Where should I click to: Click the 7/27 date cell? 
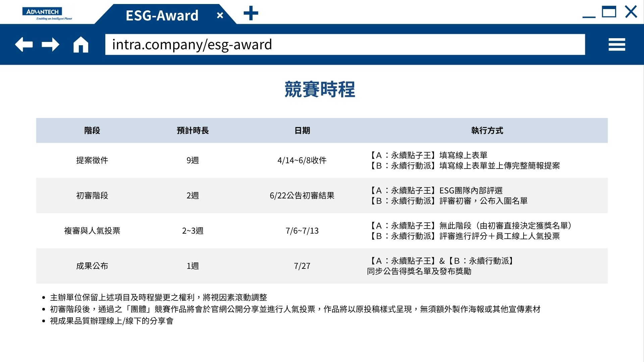point(302,266)
